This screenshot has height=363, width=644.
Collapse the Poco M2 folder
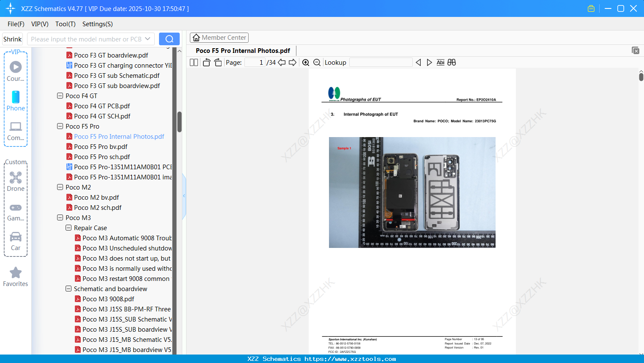(x=60, y=187)
